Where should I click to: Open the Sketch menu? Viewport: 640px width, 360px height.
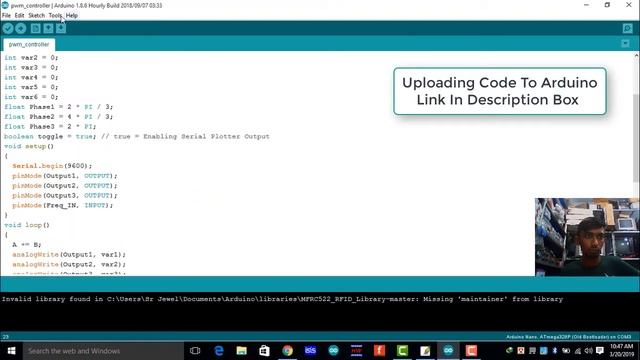coord(36,16)
